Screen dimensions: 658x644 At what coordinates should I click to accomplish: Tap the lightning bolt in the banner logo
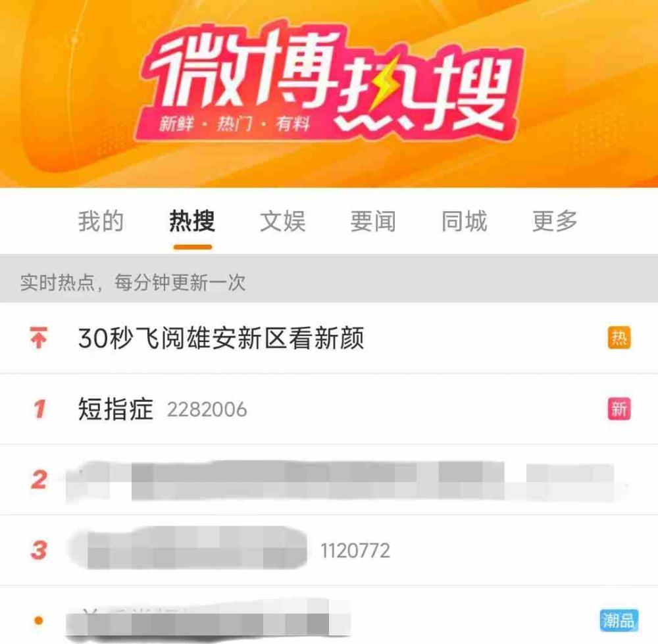coord(383,84)
